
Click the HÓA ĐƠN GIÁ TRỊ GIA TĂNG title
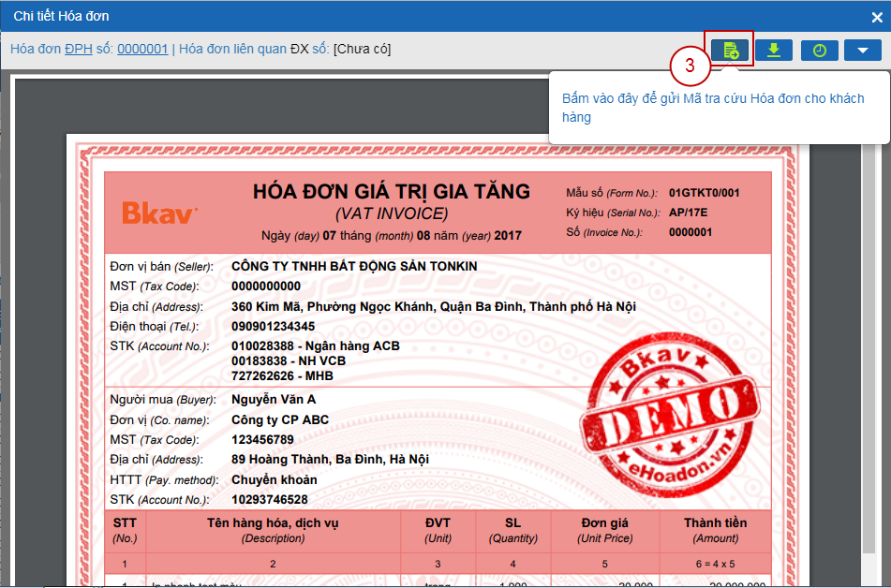tap(392, 191)
